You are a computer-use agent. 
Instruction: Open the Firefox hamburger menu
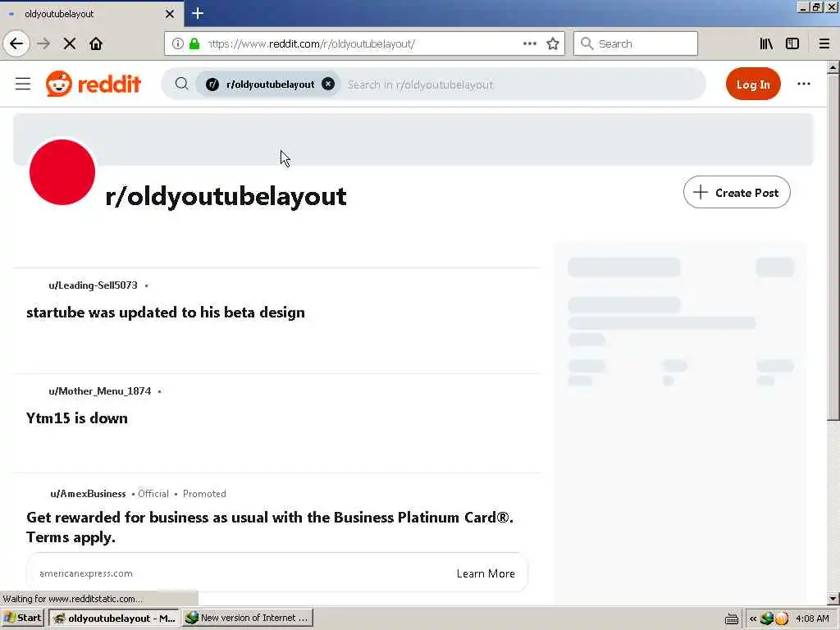point(824,43)
